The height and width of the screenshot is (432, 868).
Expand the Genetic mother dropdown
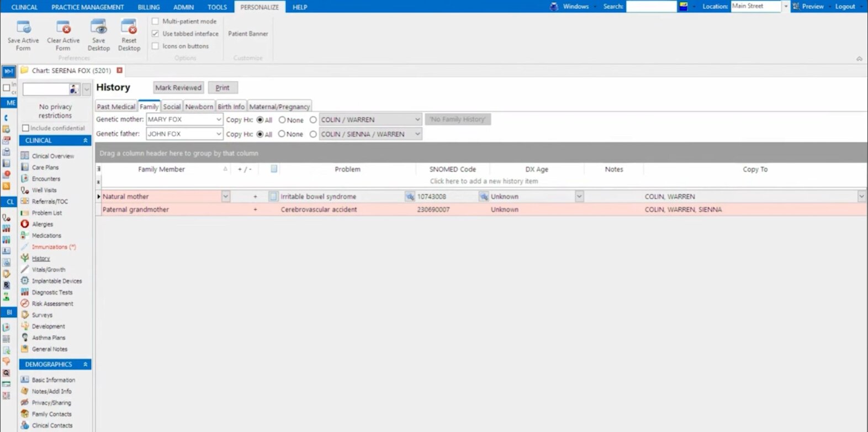point(219,120)
